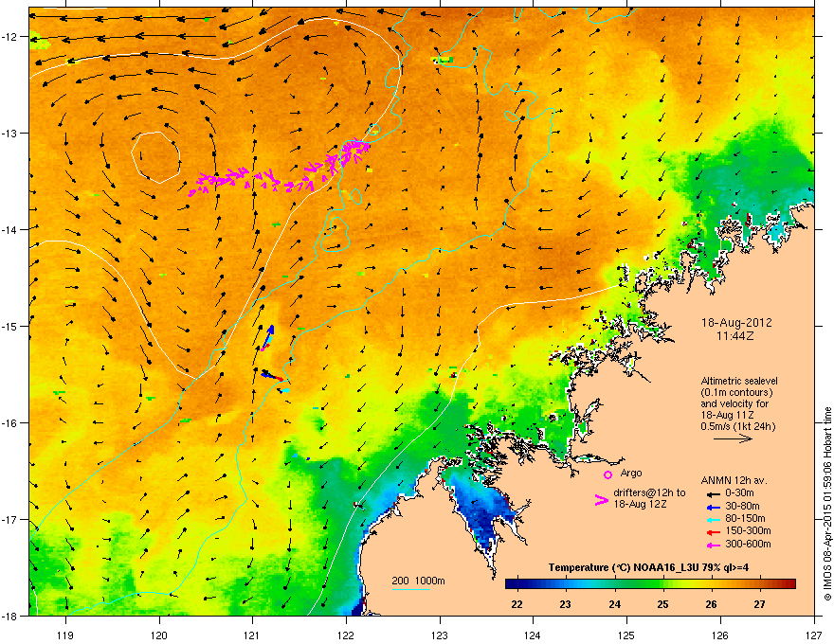
Task: Click the small white closed contour near 120E 13S
Action: [x=155, y=157]
